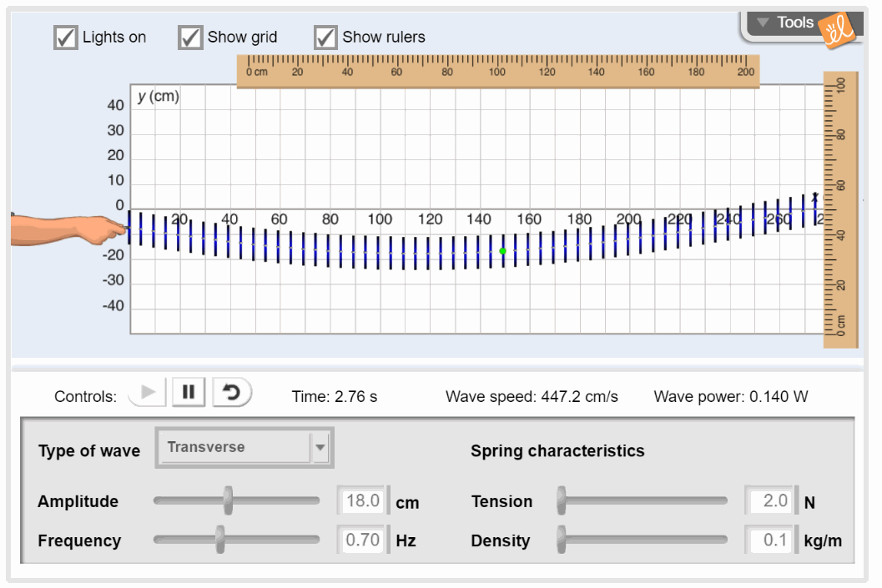Screen dimensions: 882x588
Task: Click the green marker on the spring
Action: coord(502,251)
